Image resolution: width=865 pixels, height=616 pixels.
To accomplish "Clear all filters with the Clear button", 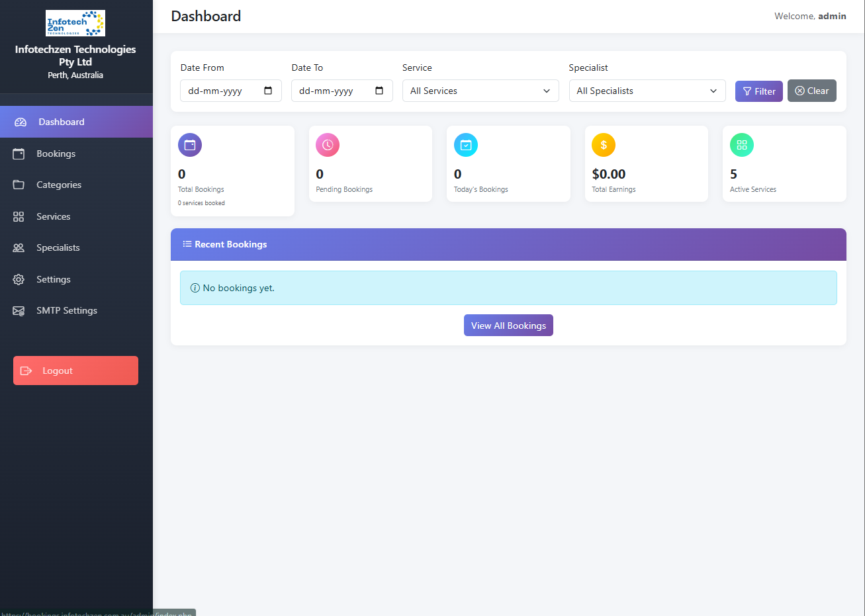I will pyautogui.click(x=811, y=91).
